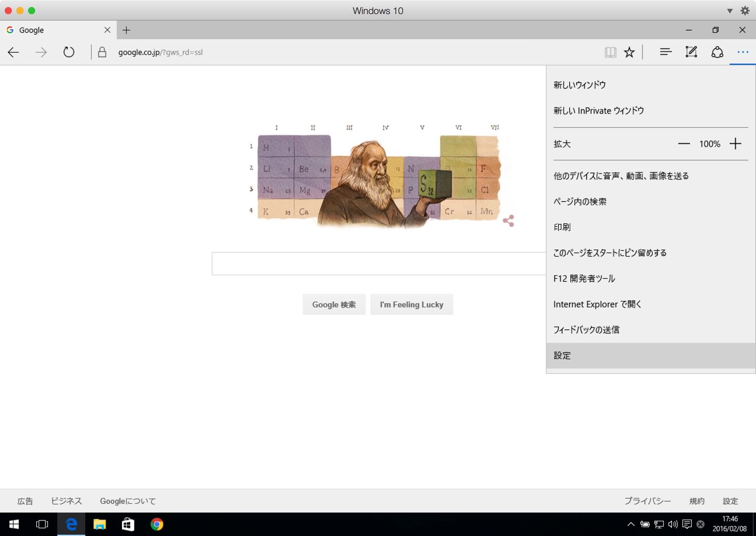Launch Chrome from the taskbar

[x=157, y=524]
